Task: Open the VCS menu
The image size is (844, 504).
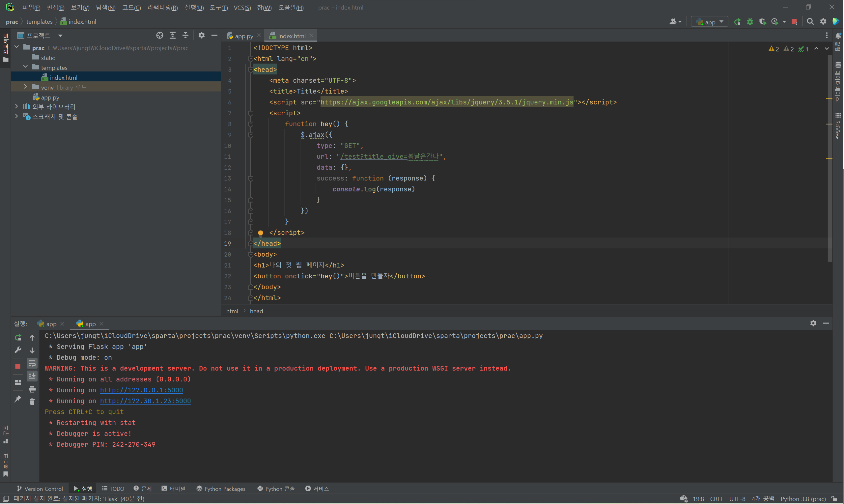Action: [x=242, y=8]
